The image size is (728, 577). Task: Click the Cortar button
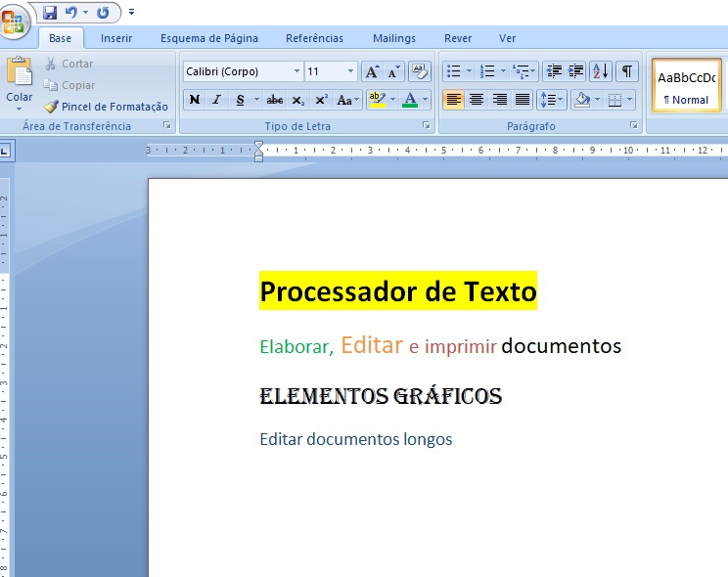coord(68,64)
